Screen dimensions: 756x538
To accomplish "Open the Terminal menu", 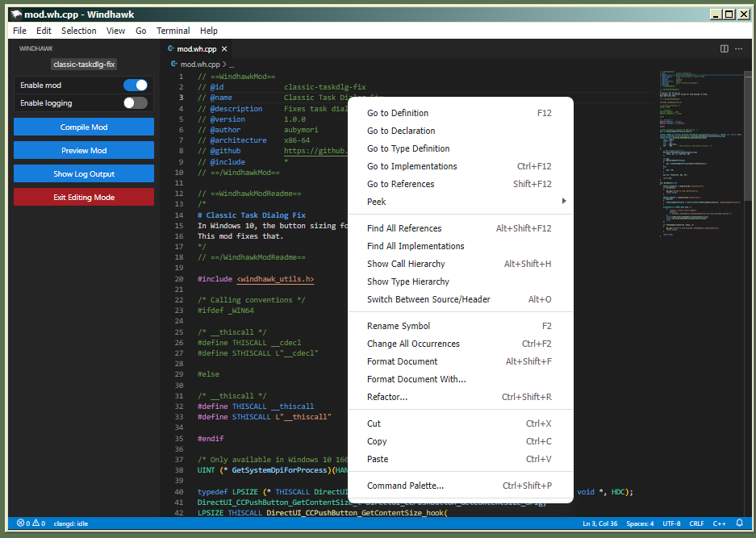I will point(173,31).
